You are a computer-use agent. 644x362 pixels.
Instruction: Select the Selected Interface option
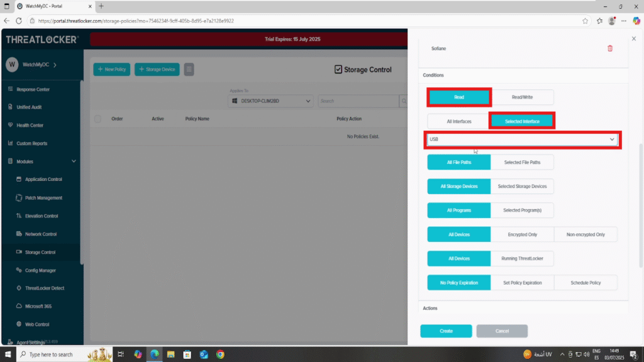(x=522, y=121)
